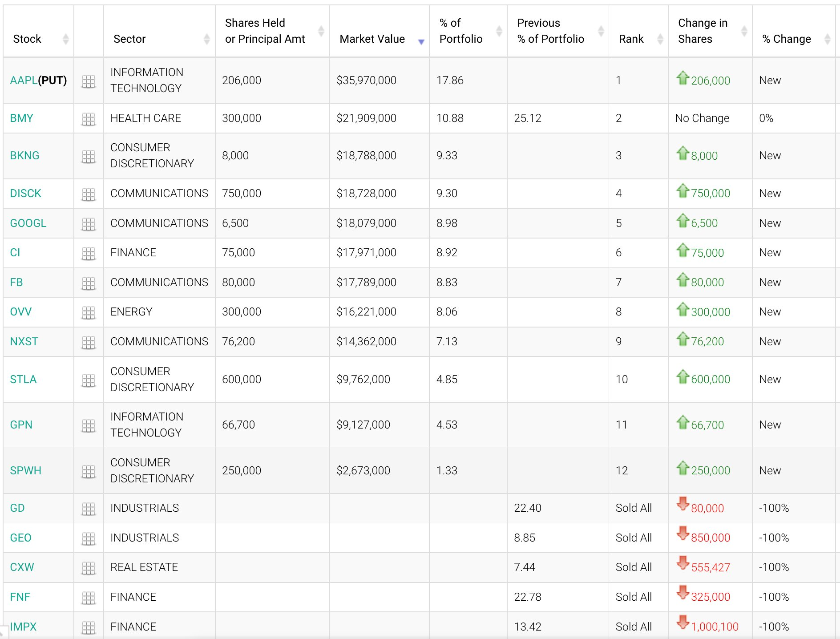This screenshot has height=639, width=840.
Task: Click the grid icon beside STLA
Action: coord(89,380)
